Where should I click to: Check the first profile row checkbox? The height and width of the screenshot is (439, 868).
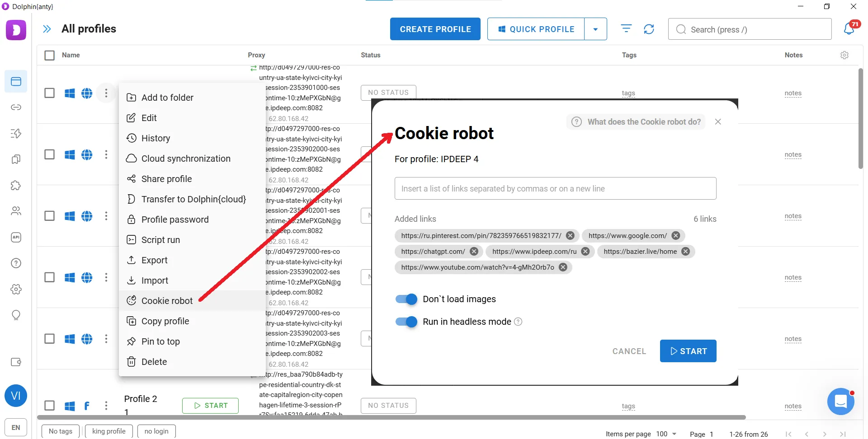(50, 93)
